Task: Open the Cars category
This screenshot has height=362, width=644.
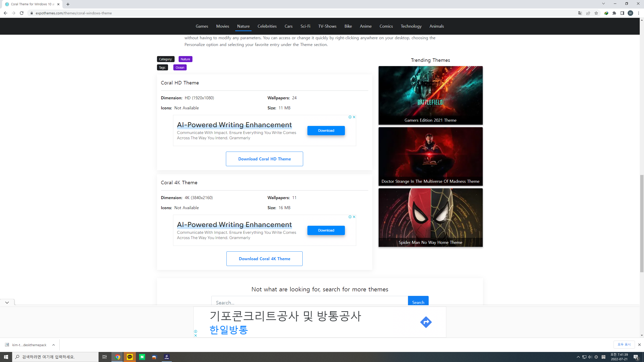Action: click(289, 26)
